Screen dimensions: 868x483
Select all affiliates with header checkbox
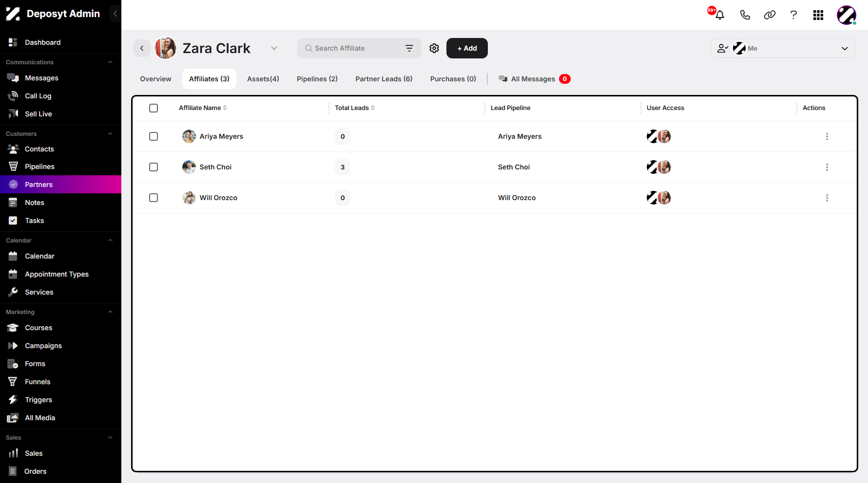click(x=154, y=108)
